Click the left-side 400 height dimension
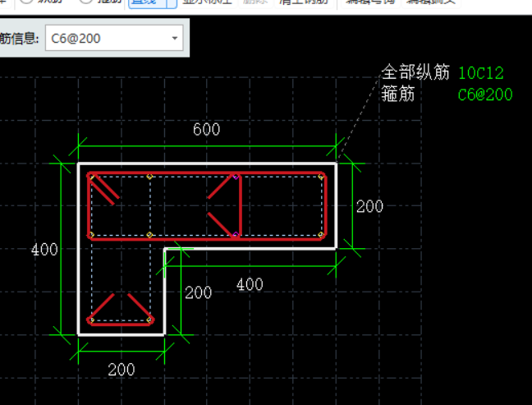The height and width of the screenshot is (405, 532). tap(44, 250)
